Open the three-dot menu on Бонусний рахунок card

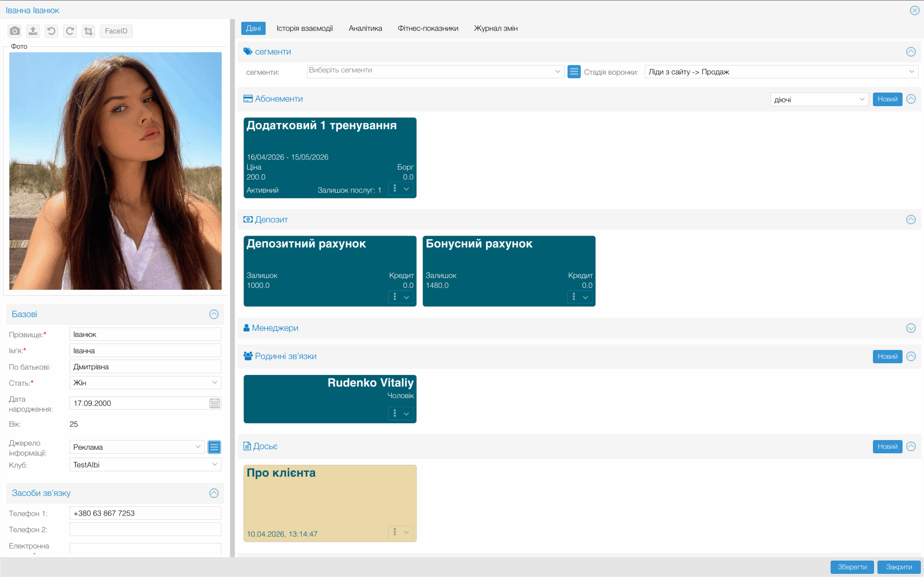pyautogui.click(x=574, y=297)
